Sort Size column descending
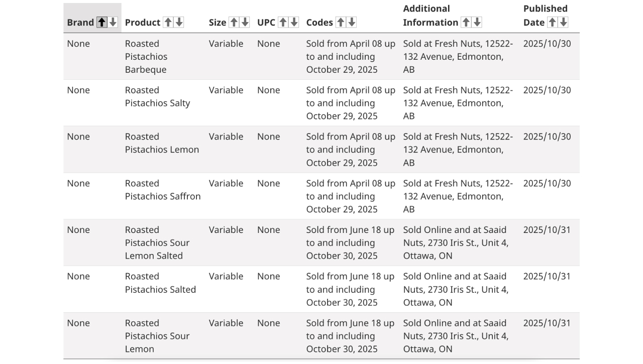 [x=245, y=22]
